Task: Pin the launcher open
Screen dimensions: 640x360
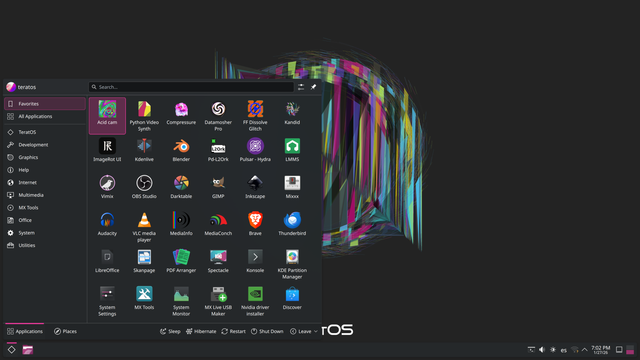Action: pos(313,87)
